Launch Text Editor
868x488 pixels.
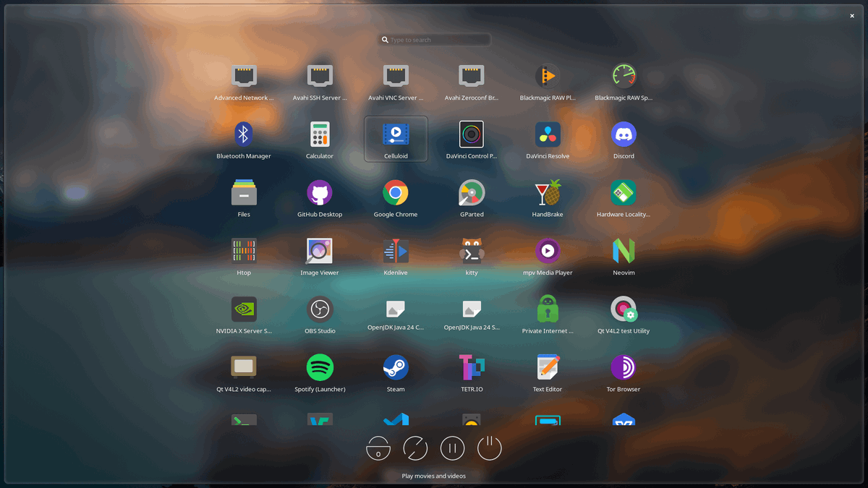[x=548, y=373]
